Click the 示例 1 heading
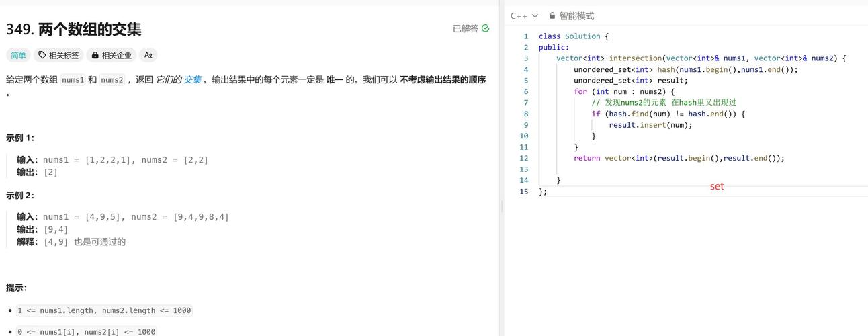This screenshot has width=868, height=336. point(20,138)
